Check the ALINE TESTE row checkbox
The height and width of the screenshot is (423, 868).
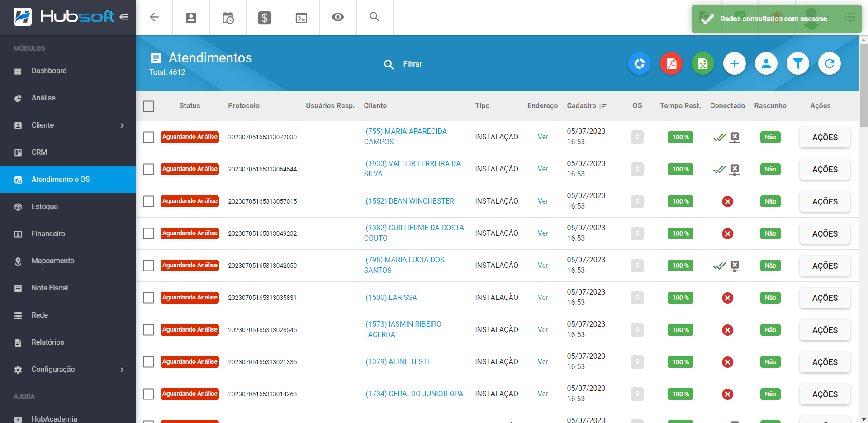pyautogui.click(x=148, y=362)
